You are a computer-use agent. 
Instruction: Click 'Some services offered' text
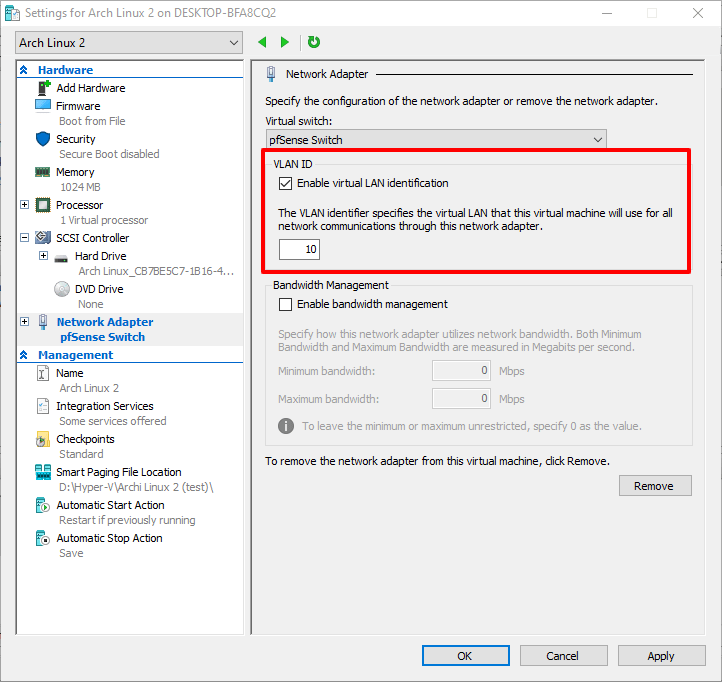[113, 421]
